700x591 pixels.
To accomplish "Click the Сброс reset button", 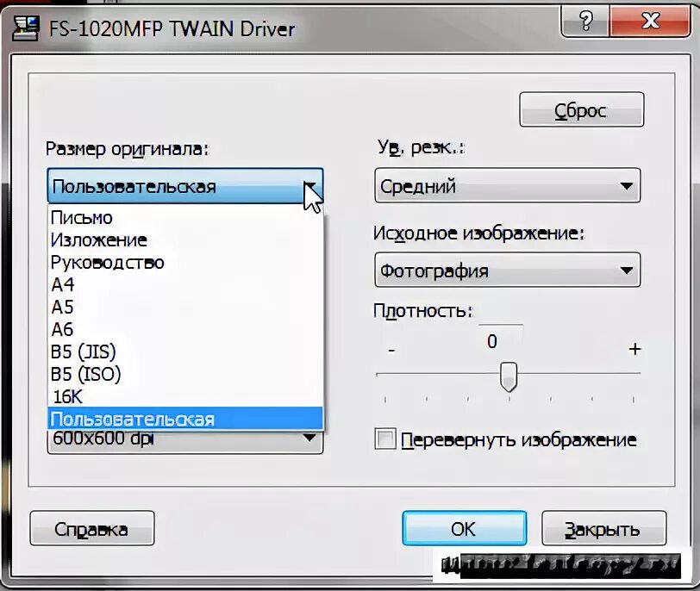I will tap(581, 109).
